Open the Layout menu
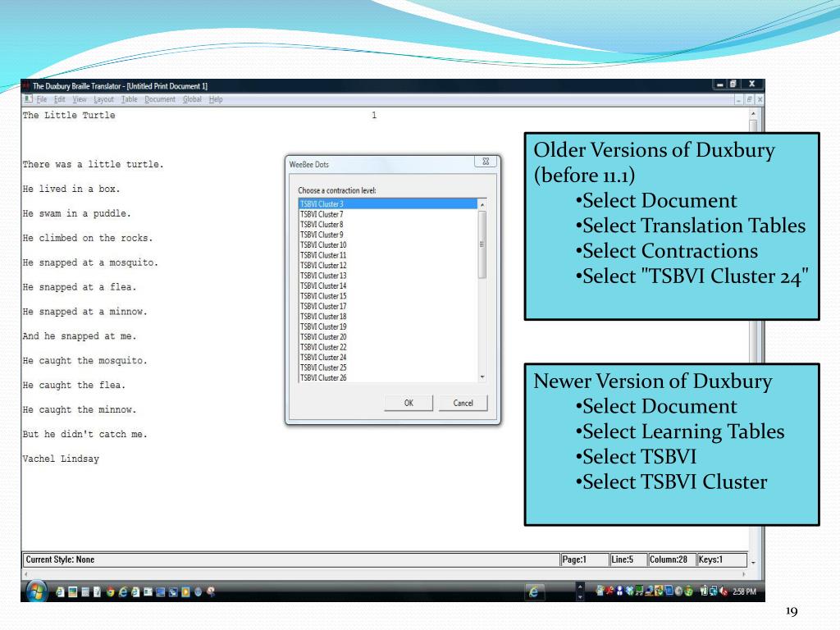 [103, 99]
